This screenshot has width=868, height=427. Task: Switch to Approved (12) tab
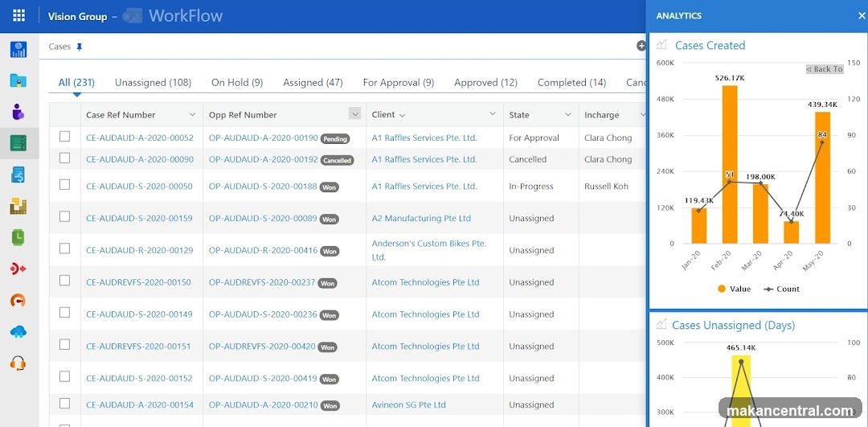[485, 83]
